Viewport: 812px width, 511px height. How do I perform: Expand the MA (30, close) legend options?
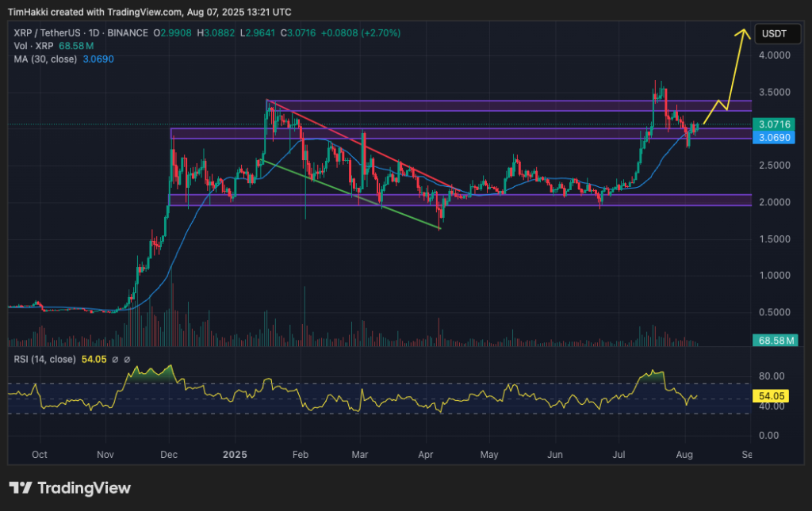coord(48,59)
